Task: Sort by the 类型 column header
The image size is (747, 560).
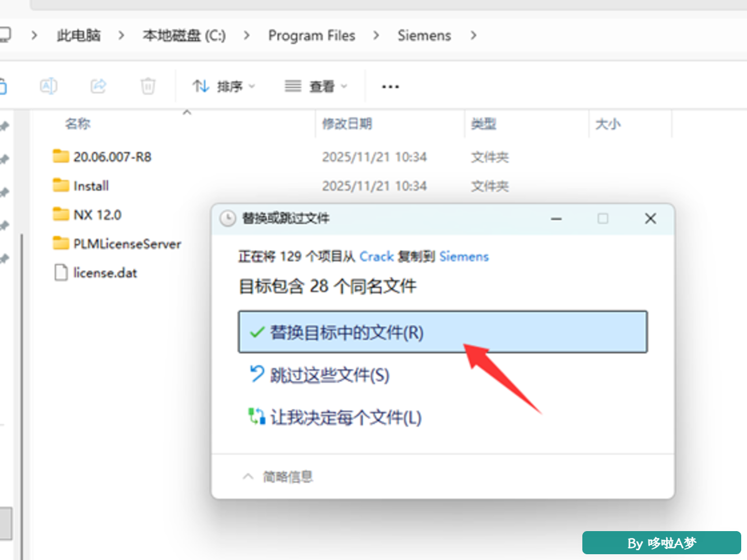Action: coord(484,124)
